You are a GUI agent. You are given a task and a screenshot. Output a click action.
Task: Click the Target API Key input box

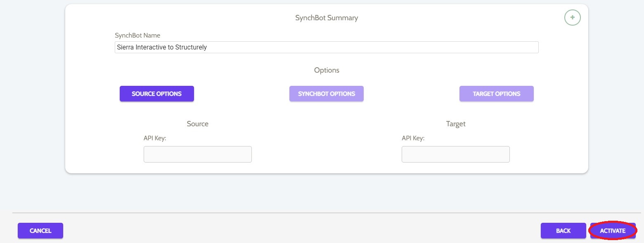456,154
